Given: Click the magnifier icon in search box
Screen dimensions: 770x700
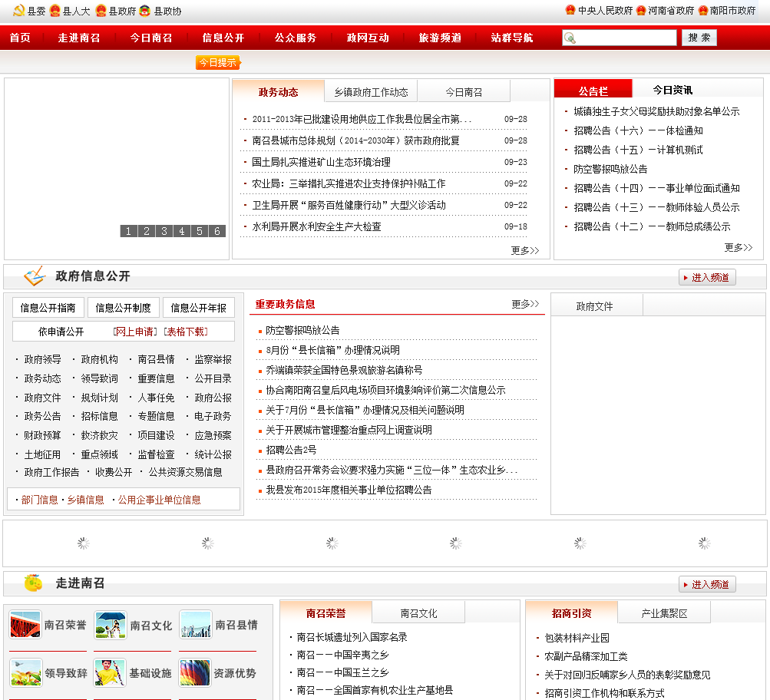Looking at the screenshot, I should [x=570, y=38].
